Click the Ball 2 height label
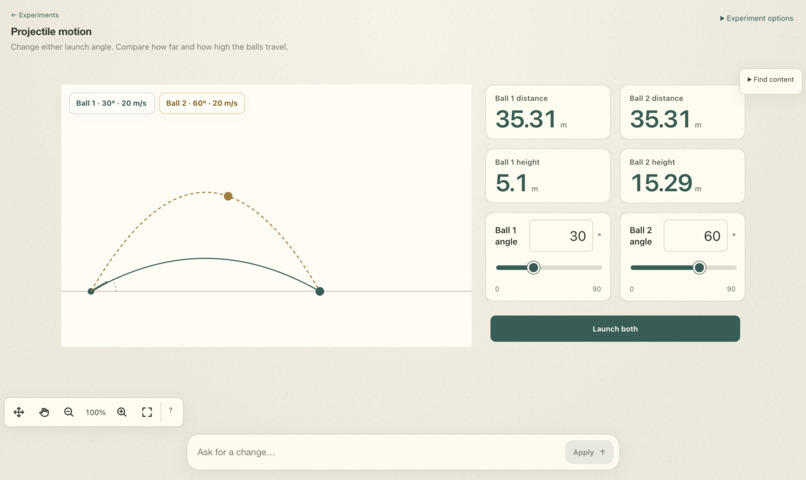806x480 pixels. (652, 162)
